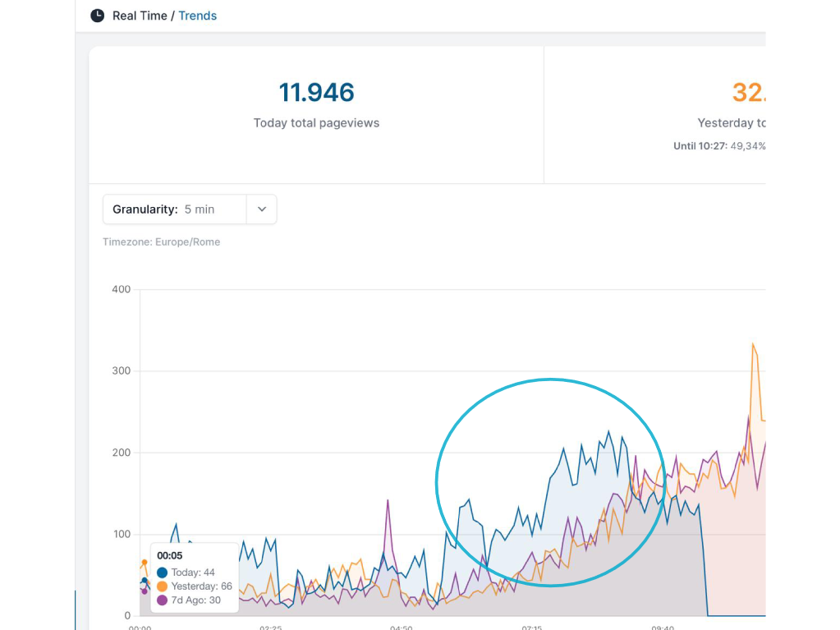Click the 200 y-axis label
This screenshot has height=630, width=840.
coord(121,453)
